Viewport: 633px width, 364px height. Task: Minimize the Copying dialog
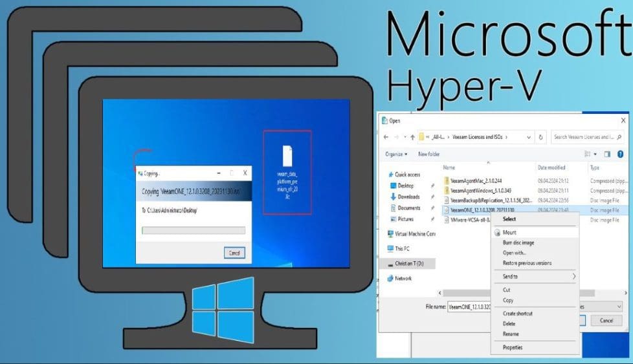coord(218,173)
